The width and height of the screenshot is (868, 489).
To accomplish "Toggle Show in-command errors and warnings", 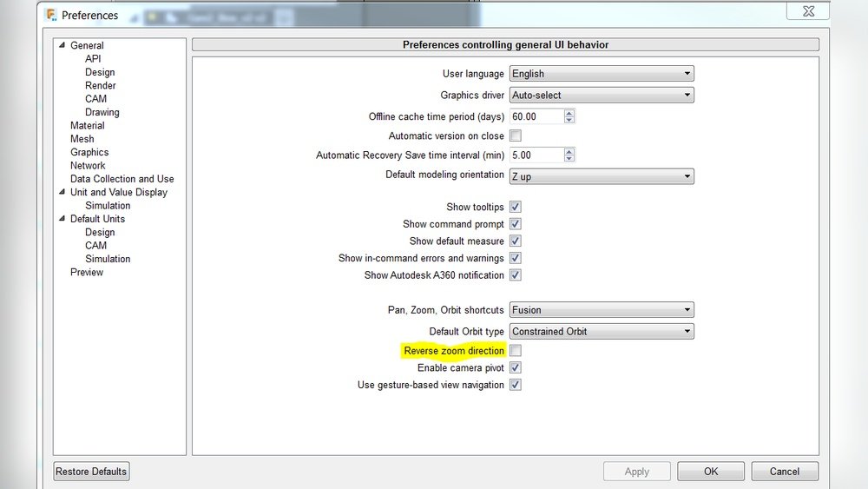I will 516,258.
